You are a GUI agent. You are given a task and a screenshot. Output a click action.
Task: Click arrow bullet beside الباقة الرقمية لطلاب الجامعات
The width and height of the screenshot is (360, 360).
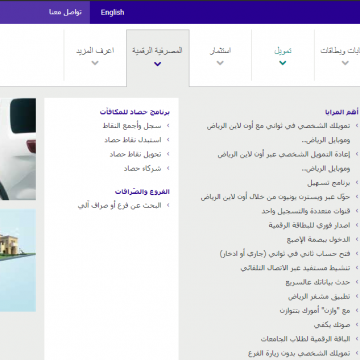click(357, 339)
